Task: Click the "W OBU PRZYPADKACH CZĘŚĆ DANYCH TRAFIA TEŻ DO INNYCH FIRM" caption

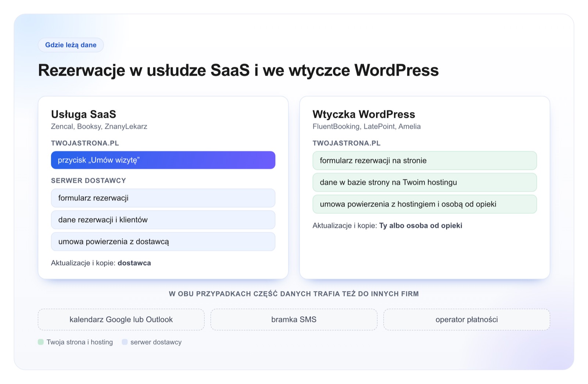Action: (294, 294)
